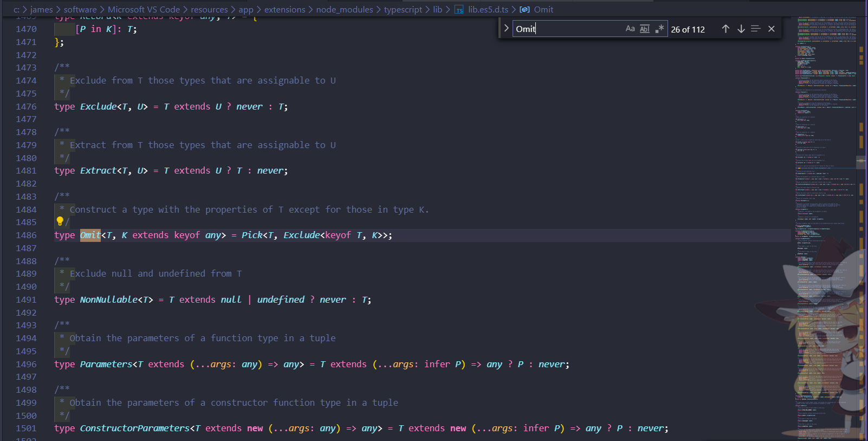This screenshot has height=441, width=868.
Task: Open the 'typescript' breadcrumb folder
Action: 403,9
